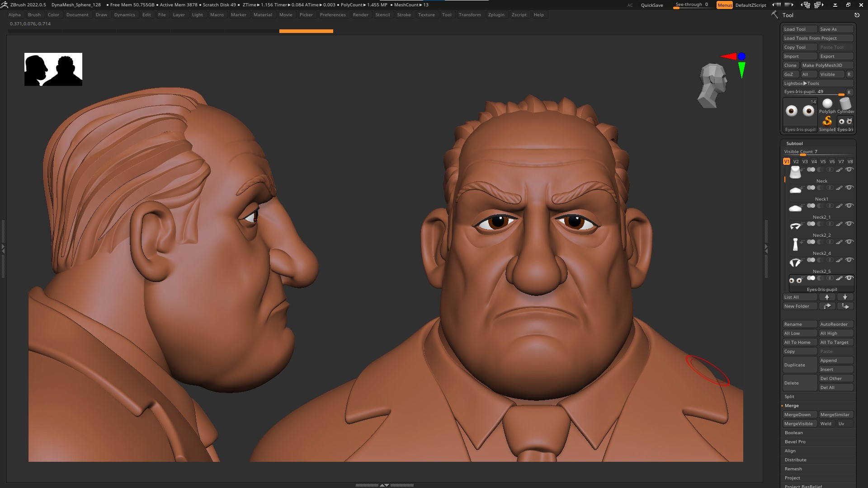The image size is (868, 488).
Task: Adjust the Eyes-Iris-pupil tool selector slider
Action: [x=814, y=92]
